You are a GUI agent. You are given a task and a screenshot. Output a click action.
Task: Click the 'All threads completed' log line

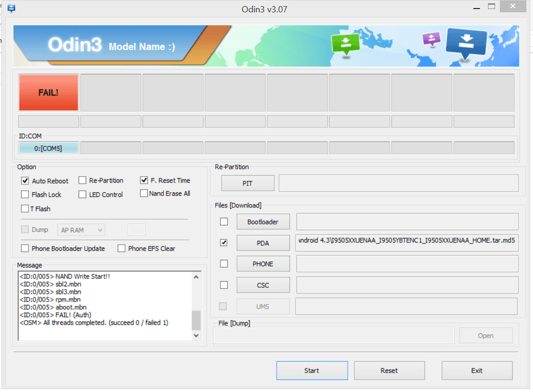(94, 323)
